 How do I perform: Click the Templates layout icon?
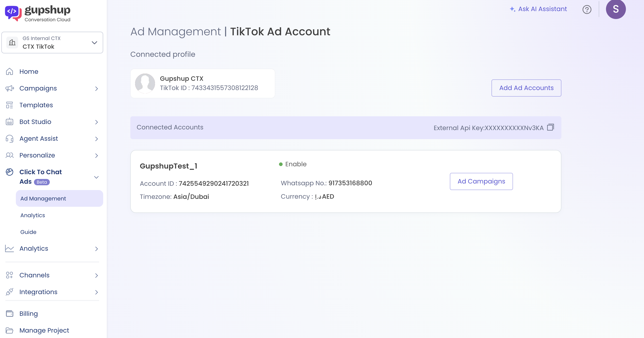tap(10, 105)
